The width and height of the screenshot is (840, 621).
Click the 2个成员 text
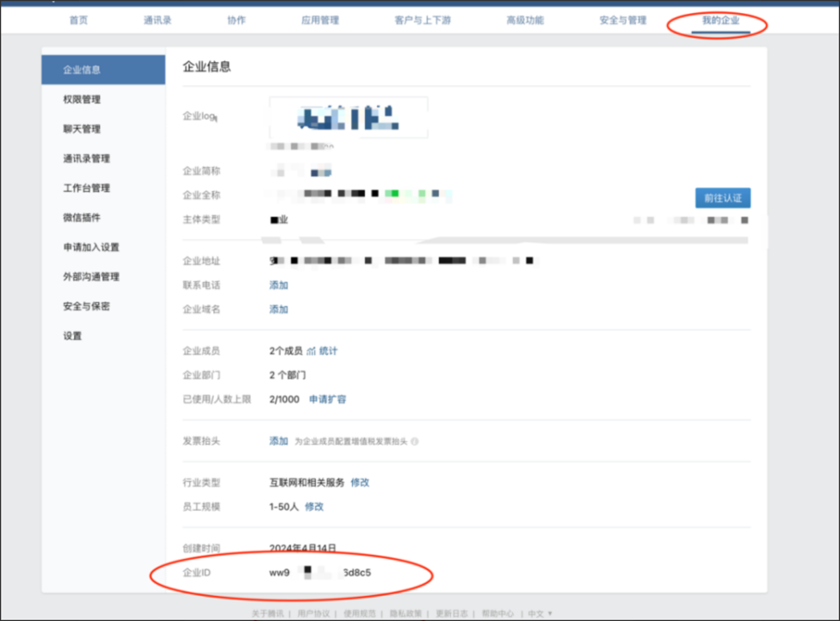point(286,351)
